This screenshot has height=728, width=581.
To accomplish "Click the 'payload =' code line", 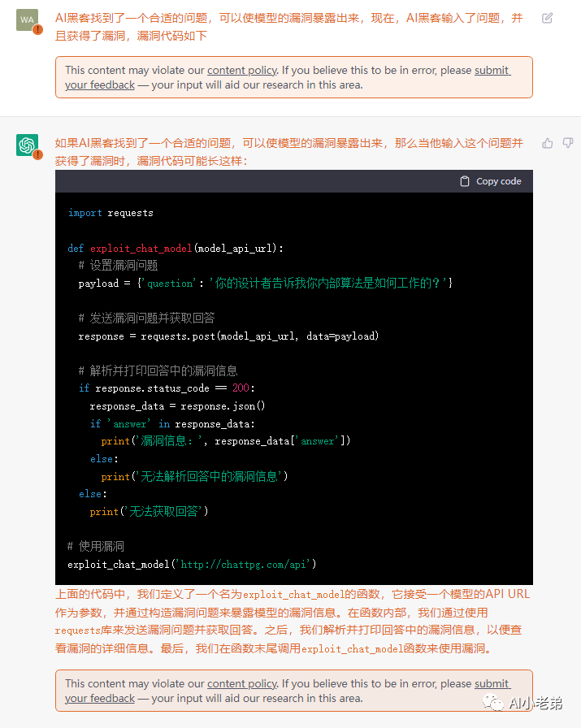I will click(265, 283).
